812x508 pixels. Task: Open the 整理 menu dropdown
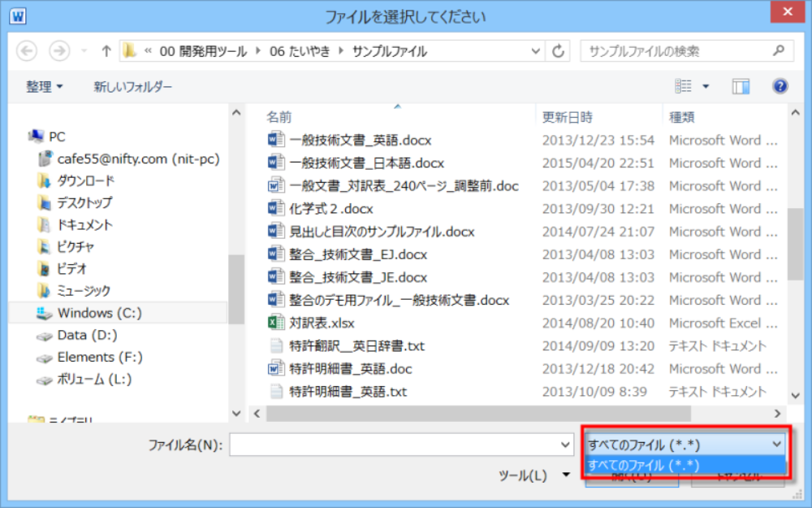click(44, 86)
